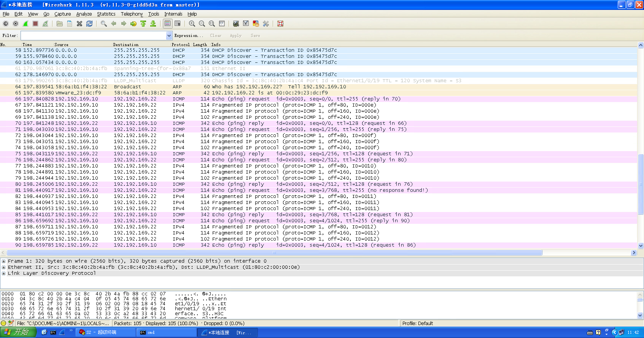
Task: Click the filter Clear button
Action: coord(216,35)
